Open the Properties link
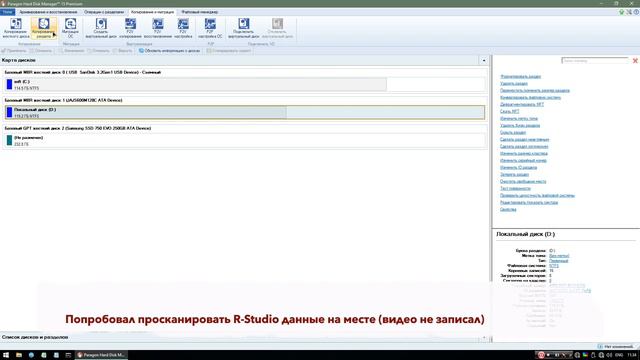The width and height of the screenshot is (640, 360). (508, 209)
